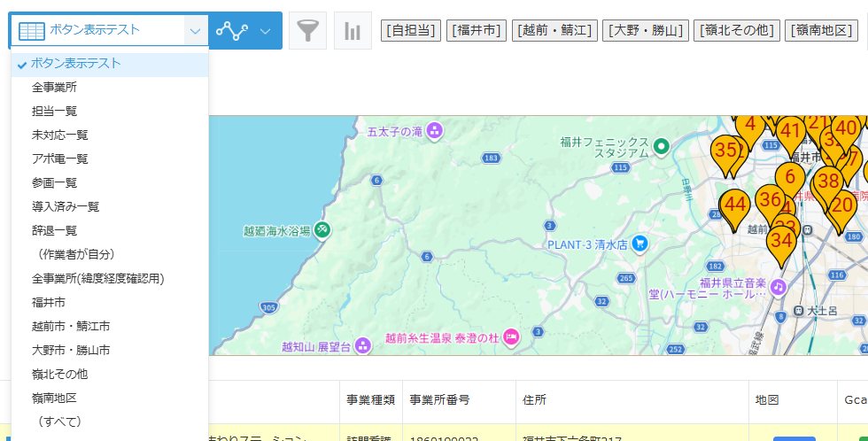
Task: Click the PLANT-3 清水店 shopping marker
Action: [x=639, y=244]
